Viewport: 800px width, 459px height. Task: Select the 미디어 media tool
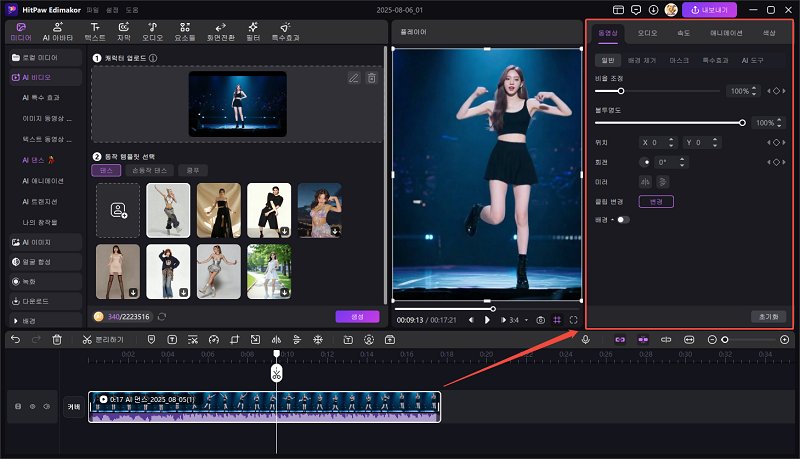coord(21,32)
